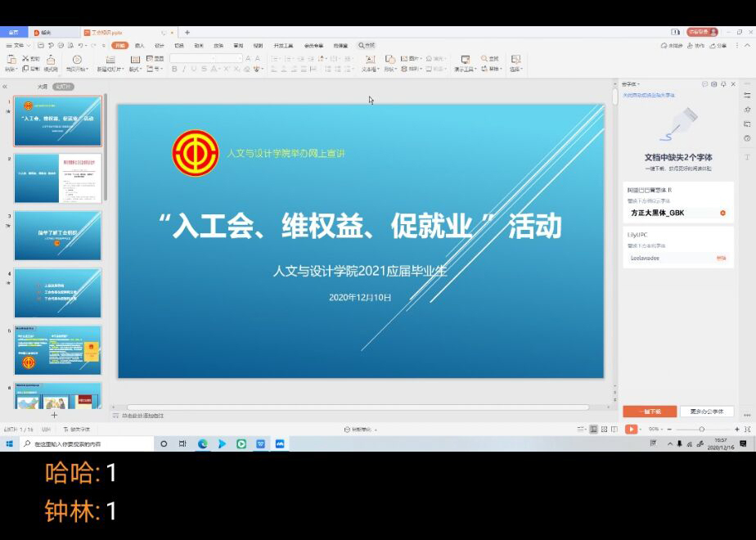Open Microsoft Edge from the taskbar
The width and height of the screenshot is (756, 540).
pos(203,443)
